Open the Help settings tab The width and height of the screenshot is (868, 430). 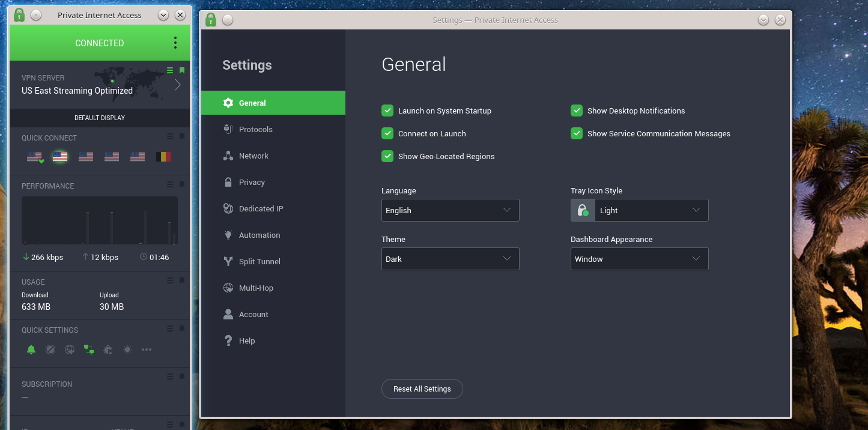[x=273, y=341]
